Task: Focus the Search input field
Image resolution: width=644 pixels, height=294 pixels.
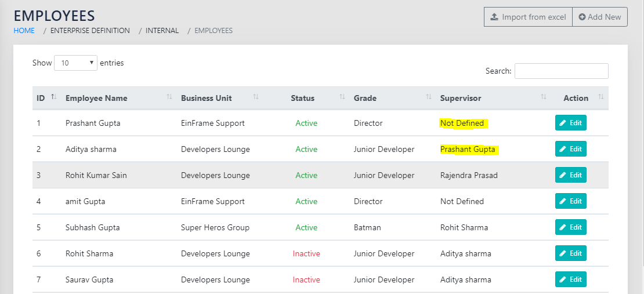Action: click(561, 71)
